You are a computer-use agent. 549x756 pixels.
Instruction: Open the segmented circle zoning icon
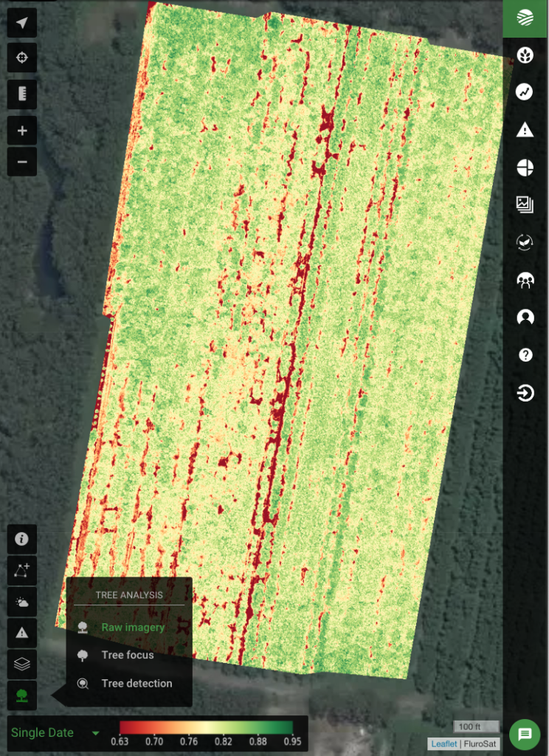(x=525, y=168)
